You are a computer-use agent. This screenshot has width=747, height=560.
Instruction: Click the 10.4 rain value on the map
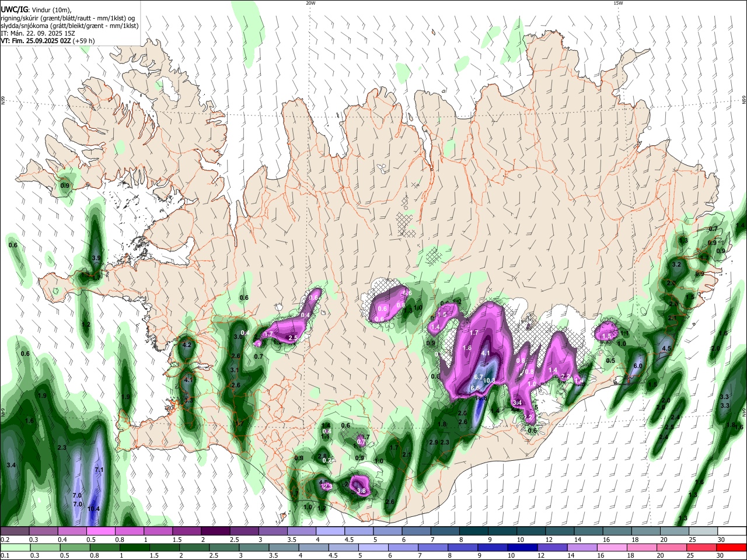(93, 509)
